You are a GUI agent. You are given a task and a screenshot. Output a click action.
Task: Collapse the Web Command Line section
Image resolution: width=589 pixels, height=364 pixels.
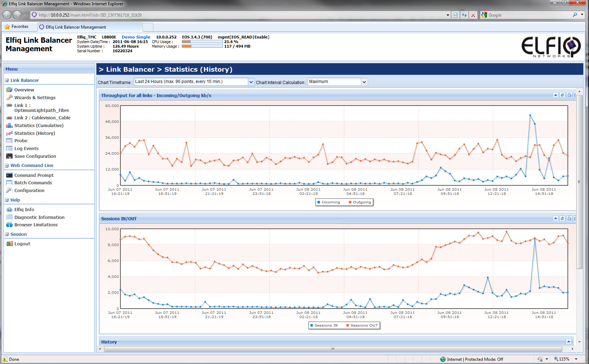pos(7,165)
